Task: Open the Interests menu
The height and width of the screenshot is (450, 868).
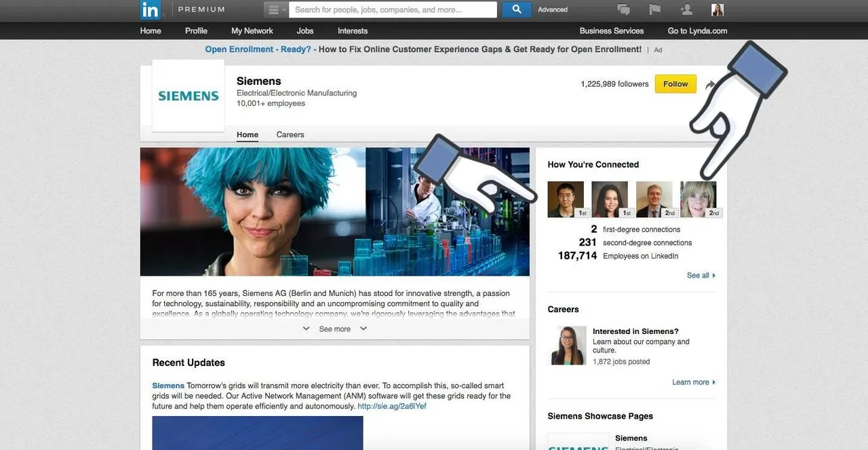Action: coord(353,31)
